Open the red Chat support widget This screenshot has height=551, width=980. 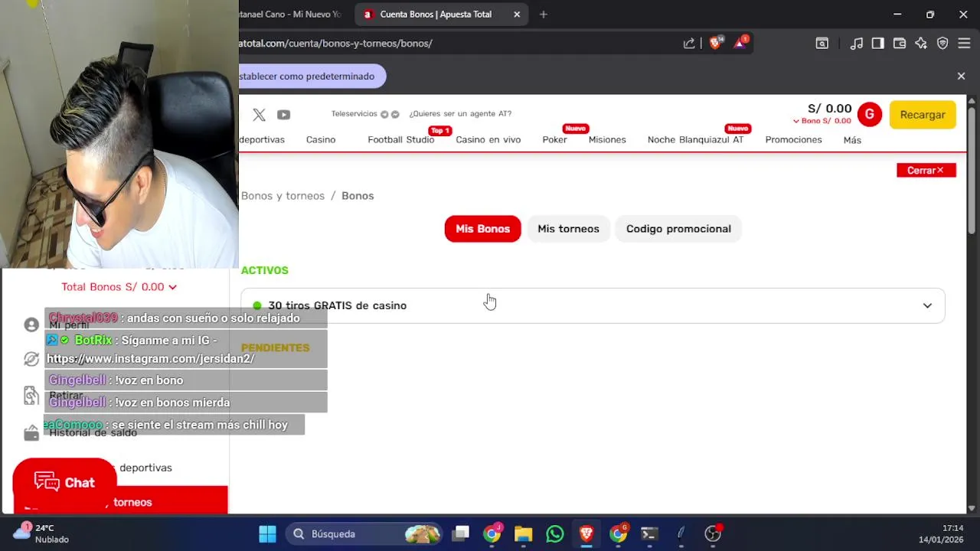64,483
